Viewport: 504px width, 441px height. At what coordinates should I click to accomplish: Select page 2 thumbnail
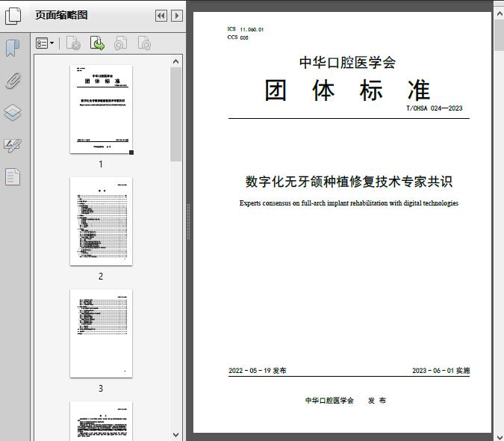[101, 221]
